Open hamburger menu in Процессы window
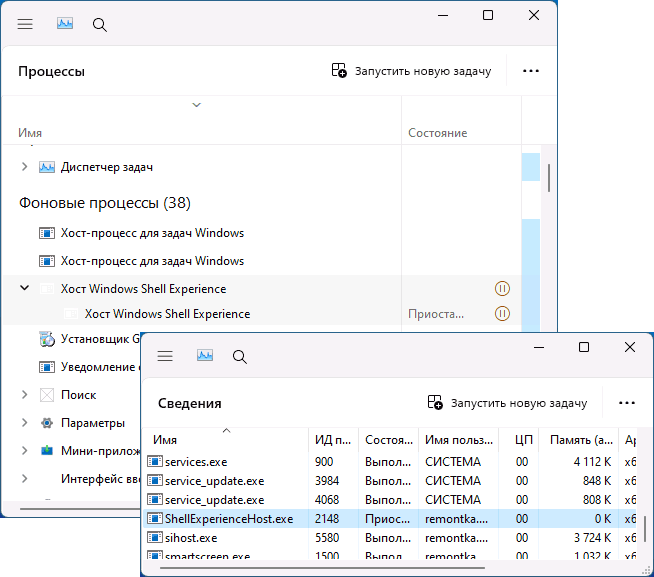 (x=25, y=24)
